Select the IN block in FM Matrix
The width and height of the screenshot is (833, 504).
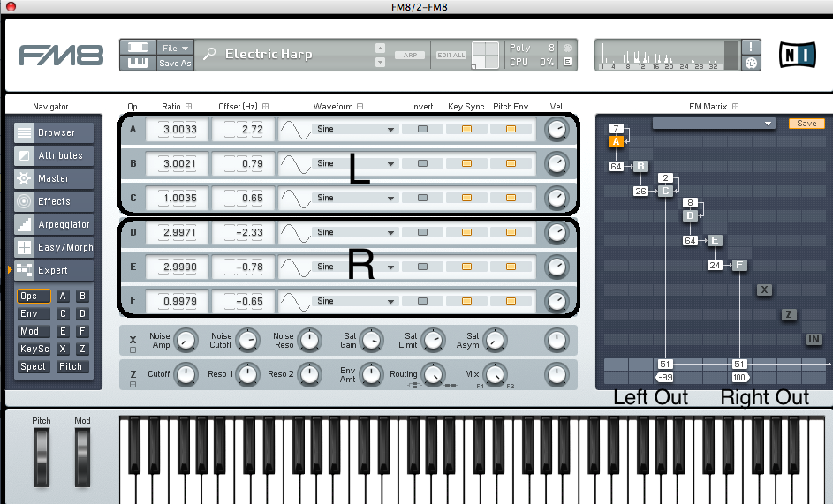814,339
